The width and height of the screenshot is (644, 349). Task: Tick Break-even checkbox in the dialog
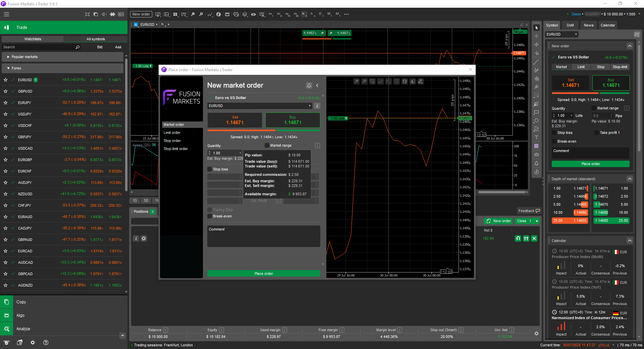pyautogui.click(x=210, y=216)
